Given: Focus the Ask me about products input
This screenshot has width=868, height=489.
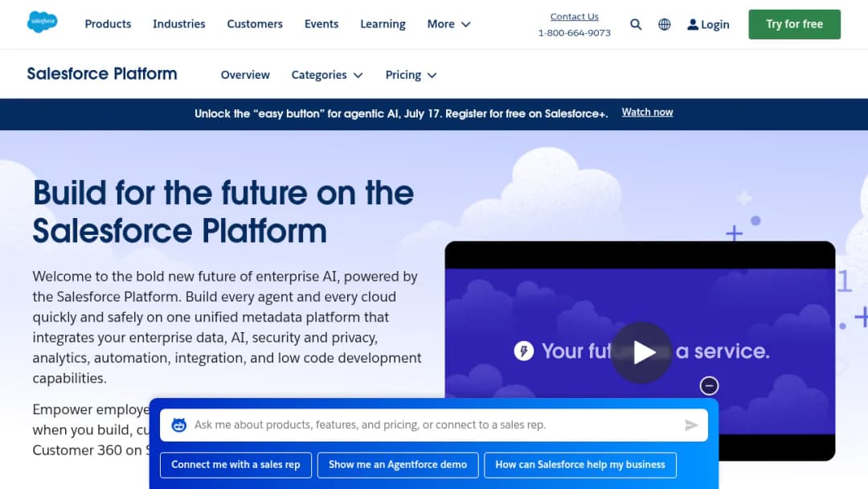Looking at the screenshot, I should pyautogui.click(x=434, y=425).
